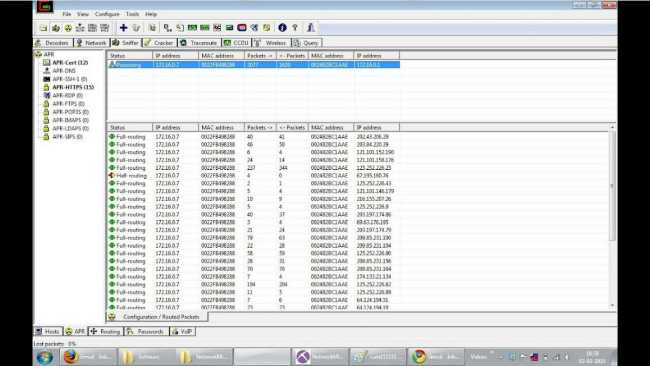Click the blue About info icon

[282, 28]
